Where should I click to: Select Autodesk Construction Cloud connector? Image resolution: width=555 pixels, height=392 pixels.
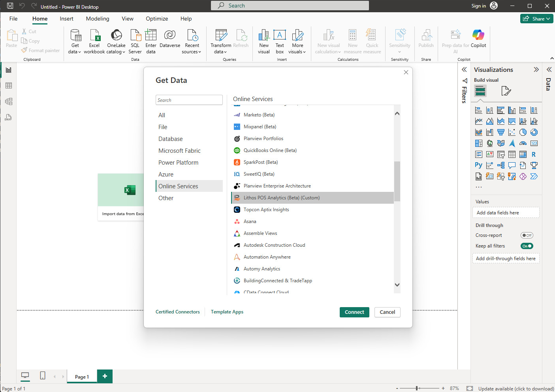click(312, 245)
